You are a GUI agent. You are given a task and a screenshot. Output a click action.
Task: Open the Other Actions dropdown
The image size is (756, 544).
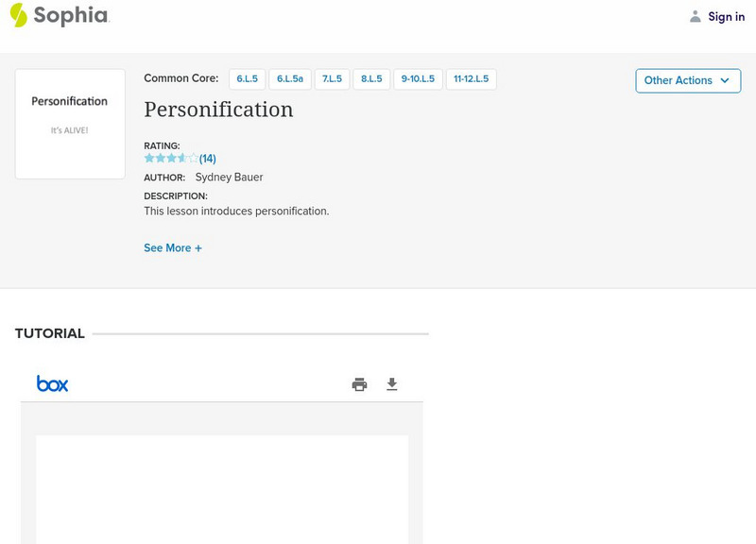click(x=688, y=80)
